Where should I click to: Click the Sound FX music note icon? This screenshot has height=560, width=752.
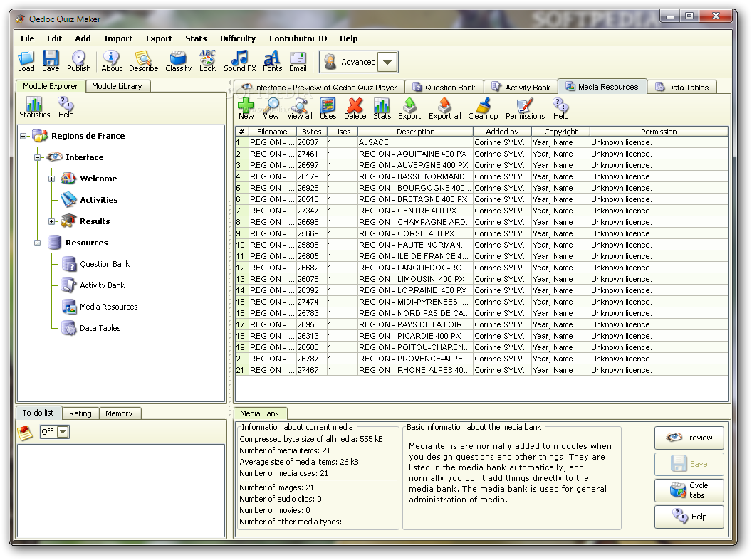click(x=240, y=60)
